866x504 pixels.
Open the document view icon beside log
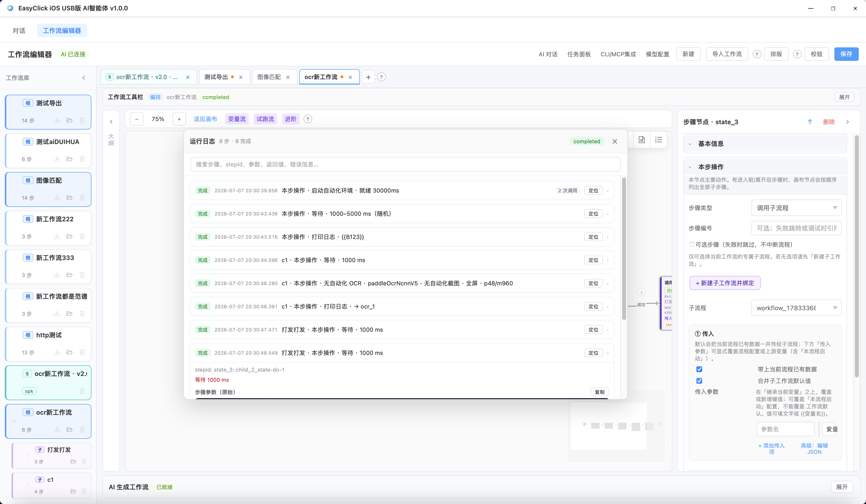[642, 140]
